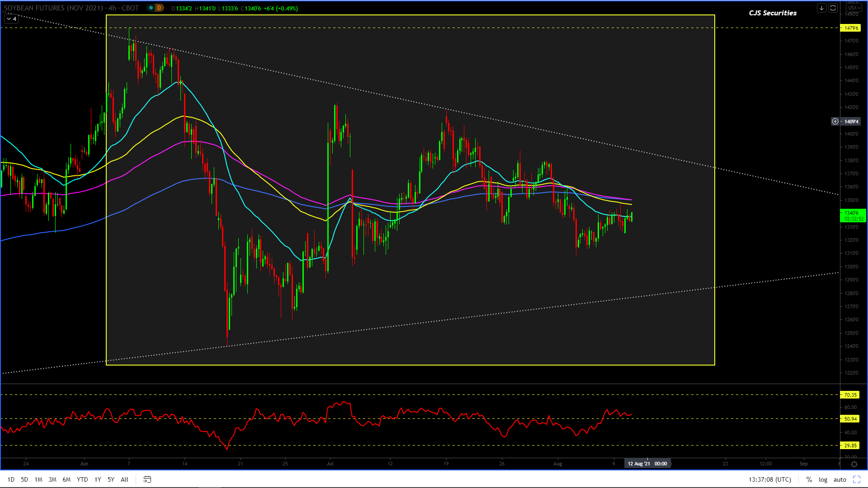Open the USX currency dropdown
The height and width of the screenshot is (488, 868).
854,8
